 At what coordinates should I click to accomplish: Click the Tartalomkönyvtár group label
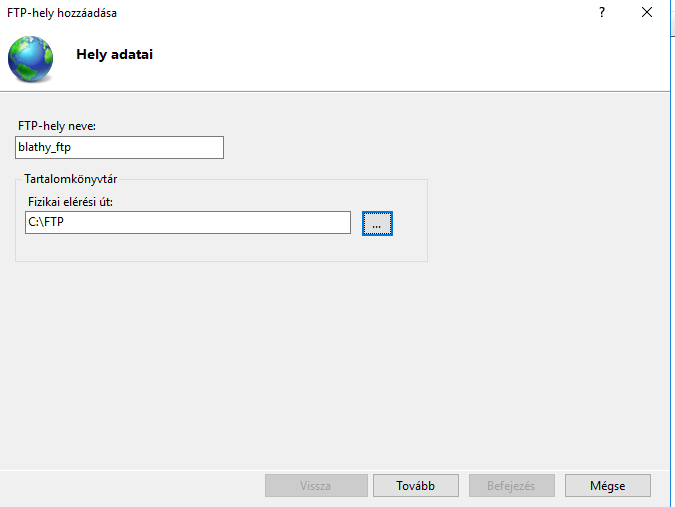pyautogui.click(x=66, y=180)
